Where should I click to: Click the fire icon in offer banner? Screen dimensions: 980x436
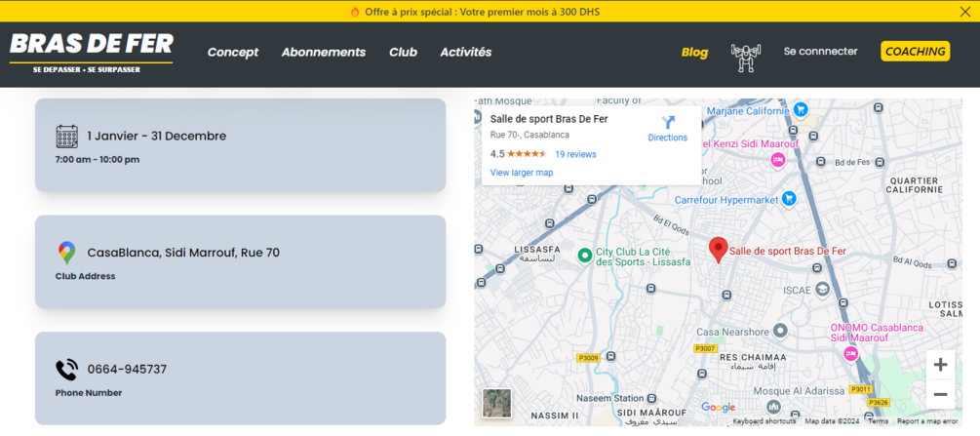(355, 12)
